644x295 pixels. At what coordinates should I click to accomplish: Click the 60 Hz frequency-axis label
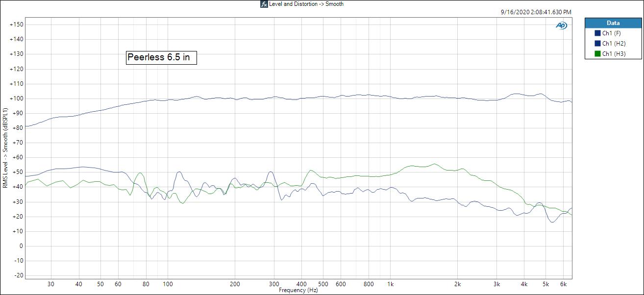(118, 284)
